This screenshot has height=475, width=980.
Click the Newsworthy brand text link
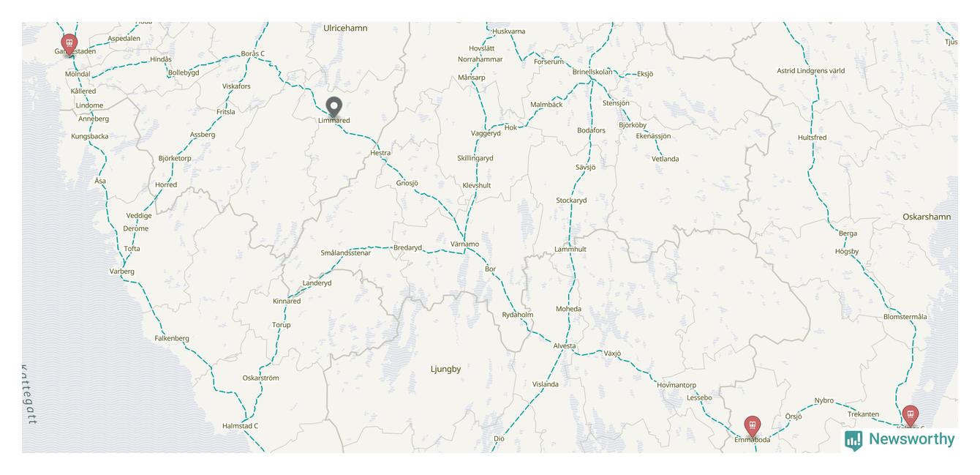[911, 439]
